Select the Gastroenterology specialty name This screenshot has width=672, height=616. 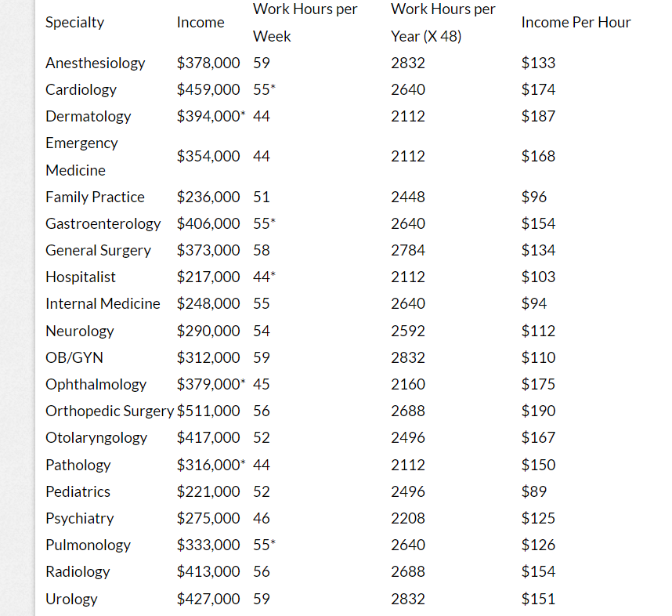pyautogui.click(x=103, y=223)
